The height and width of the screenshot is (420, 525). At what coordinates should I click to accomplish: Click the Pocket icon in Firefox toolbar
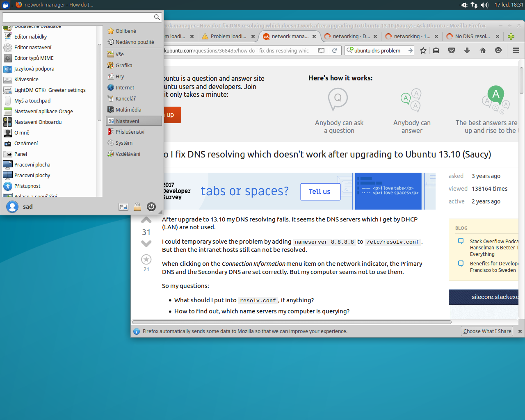[x=451, y=50]
